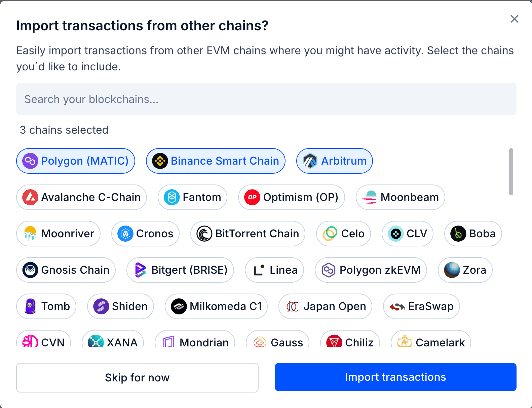Deselect the Polygon (MATIC) chain
532x408 pixels.
[x=75, y=161]
